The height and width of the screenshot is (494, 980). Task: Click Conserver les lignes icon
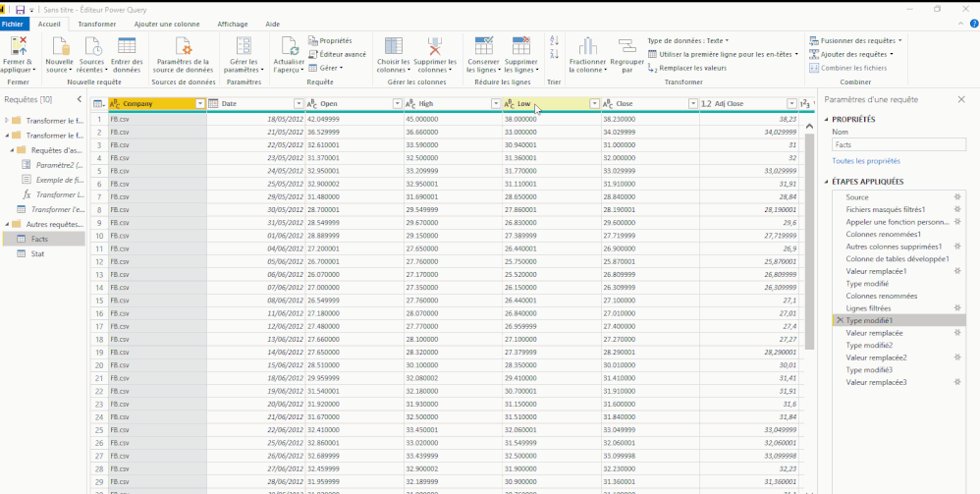tap(484, 46)
